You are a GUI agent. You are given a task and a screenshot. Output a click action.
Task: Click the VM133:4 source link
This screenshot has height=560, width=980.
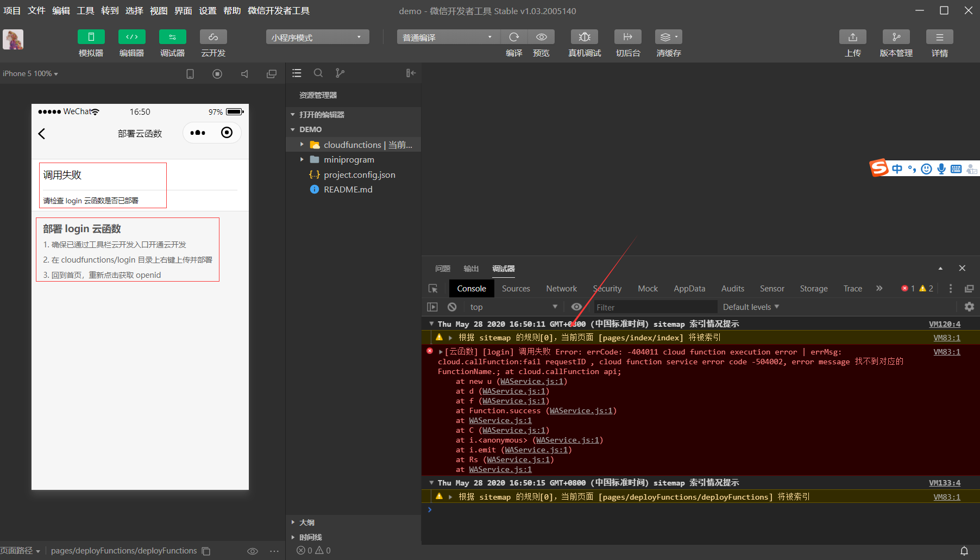944,483
